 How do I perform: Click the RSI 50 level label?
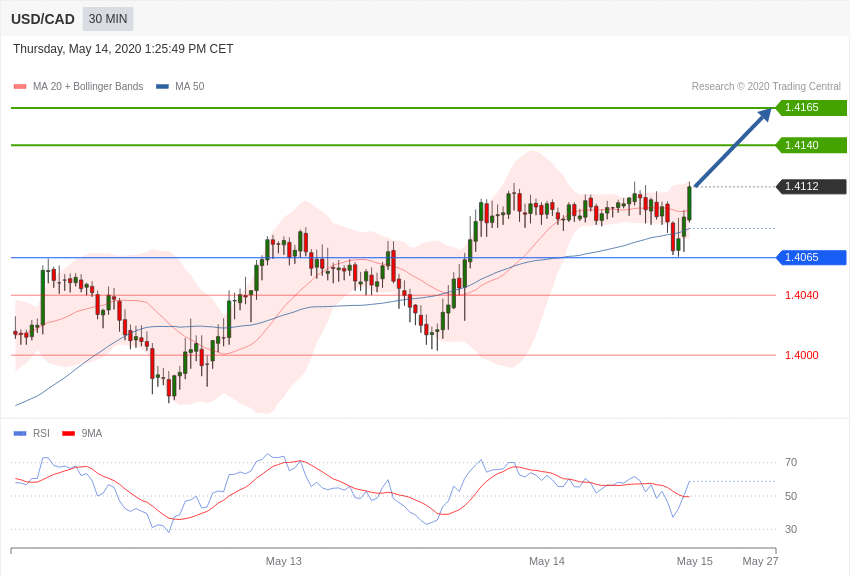click(791, 496)
